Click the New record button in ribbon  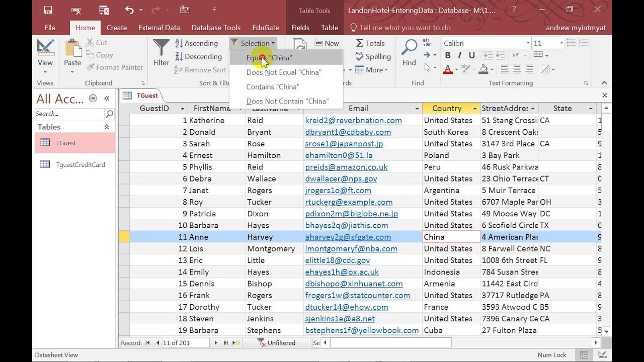point(327,43)
